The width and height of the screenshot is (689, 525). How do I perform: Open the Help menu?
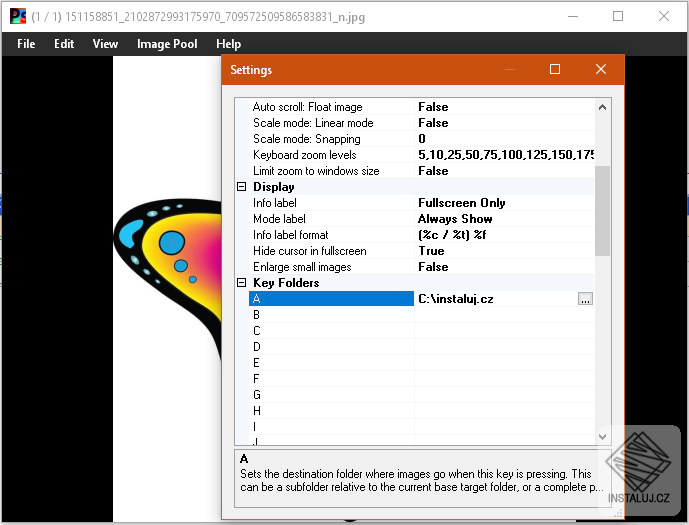pos(228,44)
